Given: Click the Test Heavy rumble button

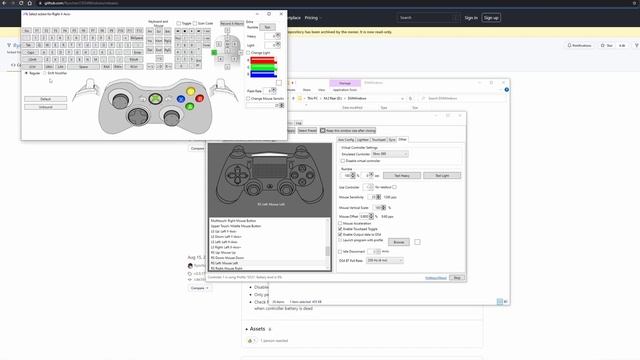Looking at the screenshot, I should pos(402,176).
